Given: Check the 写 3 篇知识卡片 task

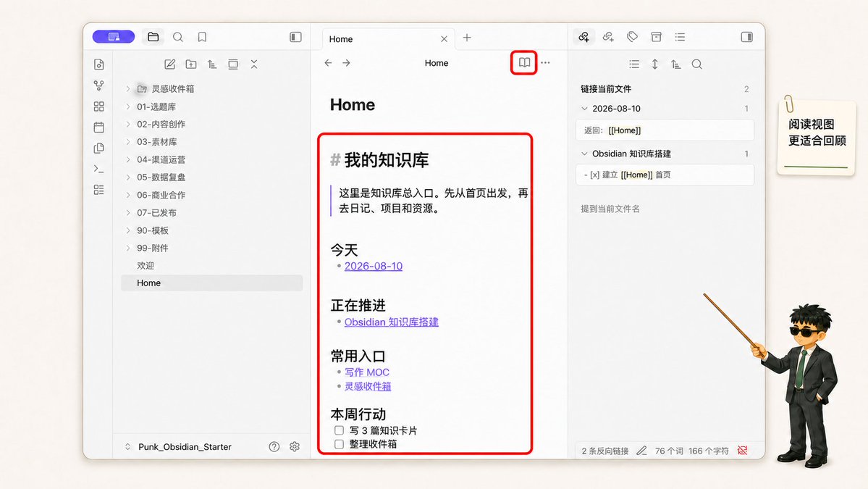Looking at the screenshot, I should 339,430.
